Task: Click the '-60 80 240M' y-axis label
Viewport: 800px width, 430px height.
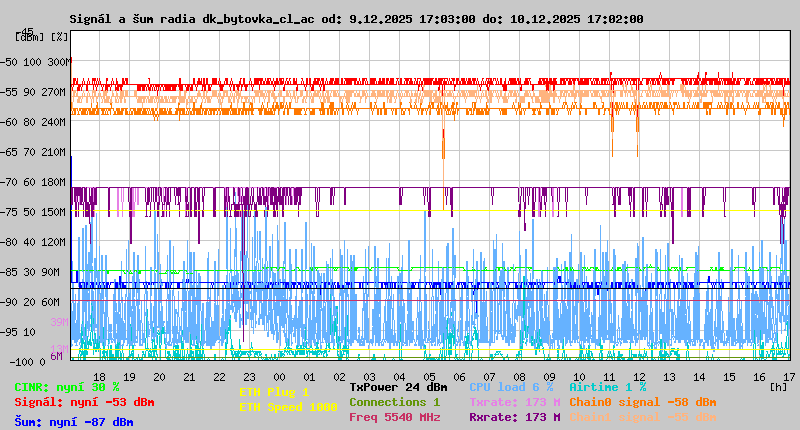Action: tap(33, 122)
